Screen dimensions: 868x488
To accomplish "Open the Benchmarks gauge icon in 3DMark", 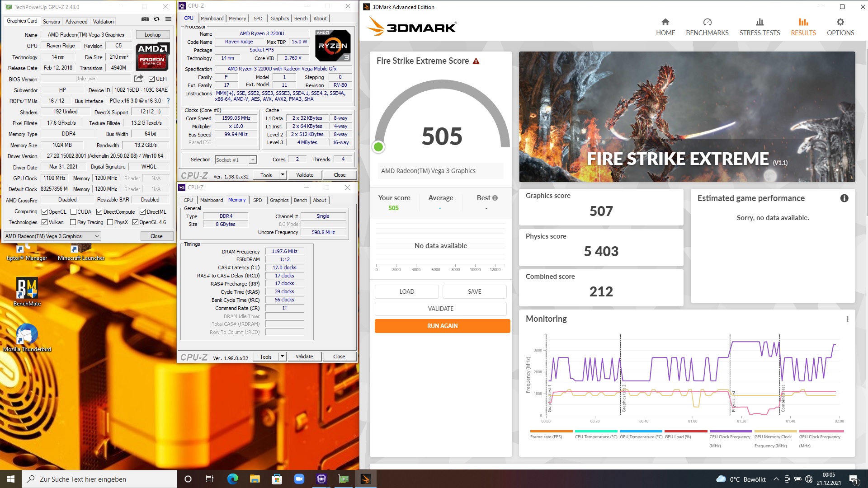I will pos(707,22).
